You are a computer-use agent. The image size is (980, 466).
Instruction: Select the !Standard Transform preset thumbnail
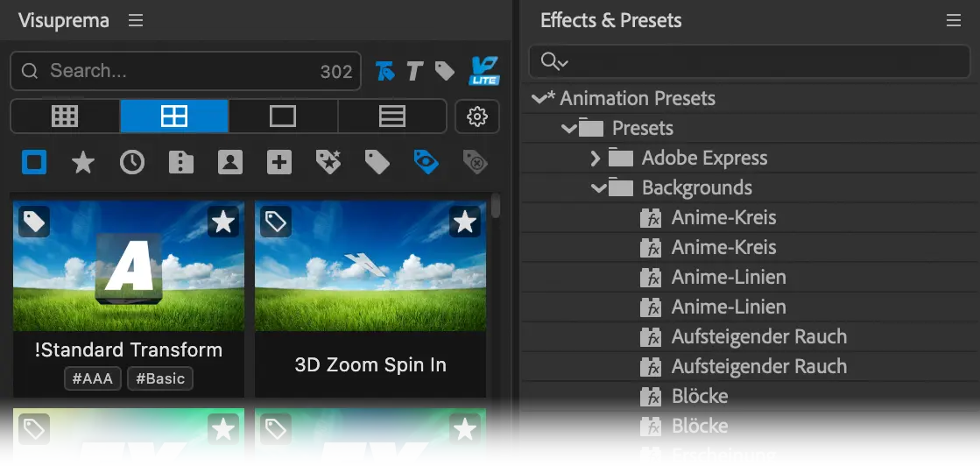tap(129, 265)
